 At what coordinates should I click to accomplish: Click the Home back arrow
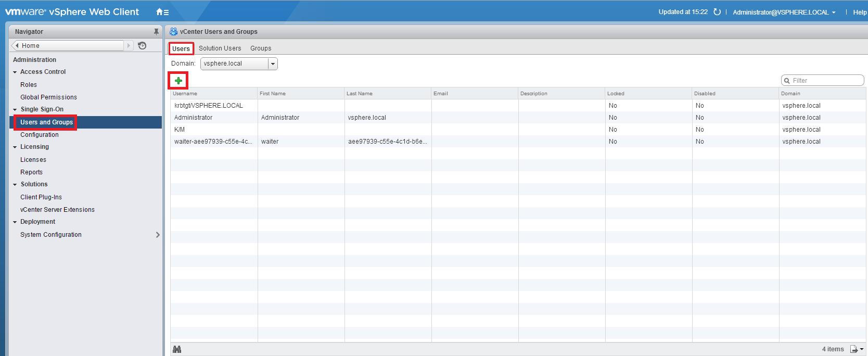(17, 46)
